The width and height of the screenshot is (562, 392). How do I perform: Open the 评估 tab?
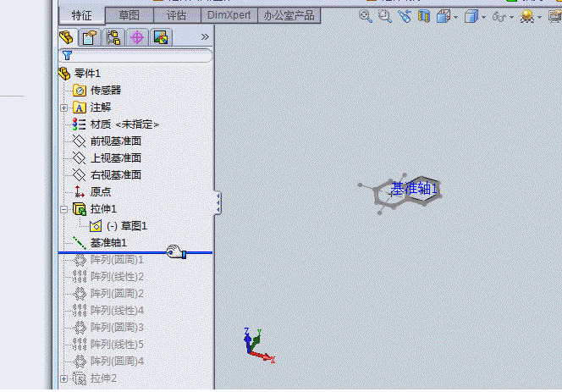coord(177,15)
